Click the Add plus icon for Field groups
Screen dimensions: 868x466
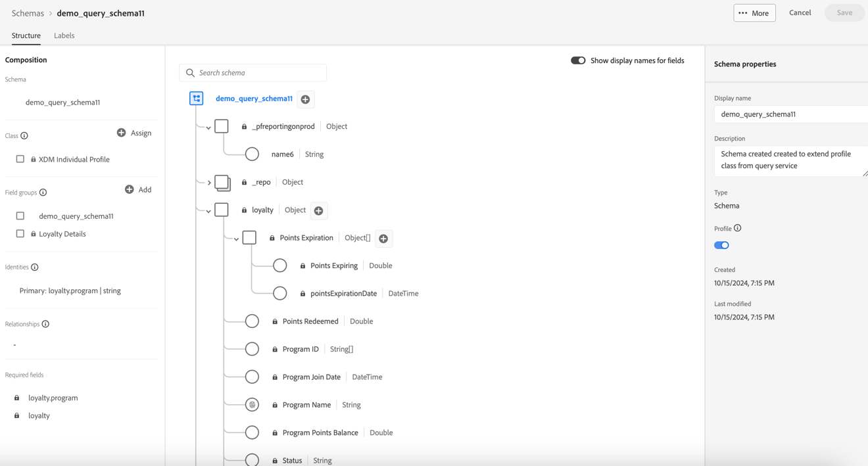[129, 189]
